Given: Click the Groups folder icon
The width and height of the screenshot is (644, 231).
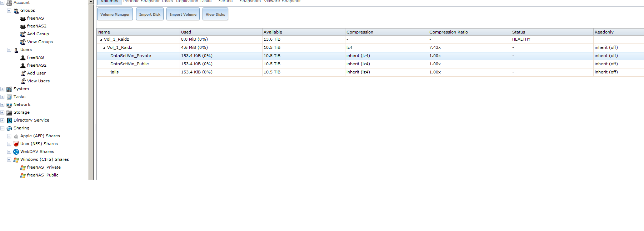Looking at the screenshot, I should (x=16, y=11).
